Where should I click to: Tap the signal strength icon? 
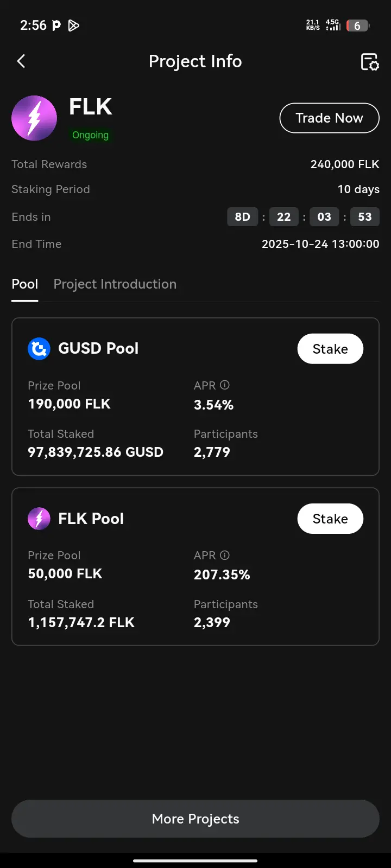(333, 25)
